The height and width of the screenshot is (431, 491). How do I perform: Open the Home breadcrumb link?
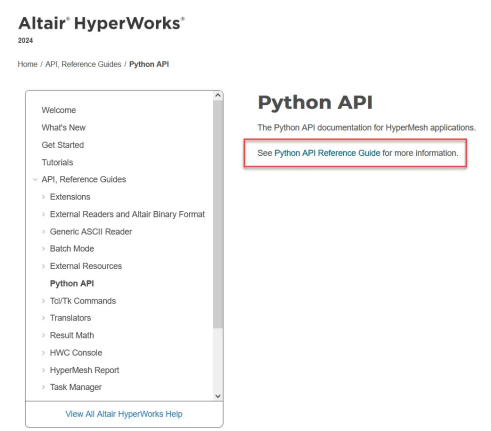[27, 64]
